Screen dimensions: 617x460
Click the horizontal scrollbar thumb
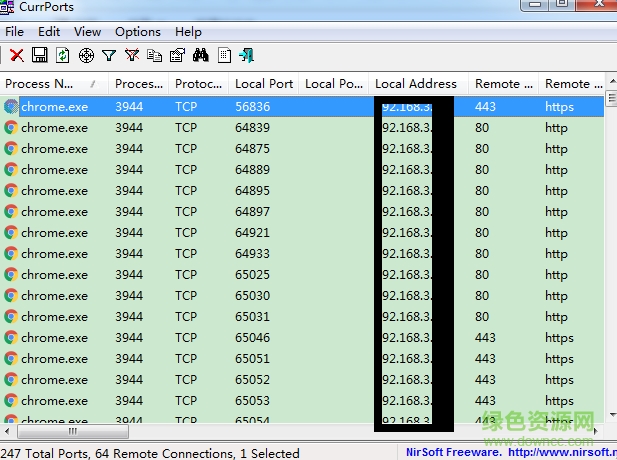coord(70,433)
